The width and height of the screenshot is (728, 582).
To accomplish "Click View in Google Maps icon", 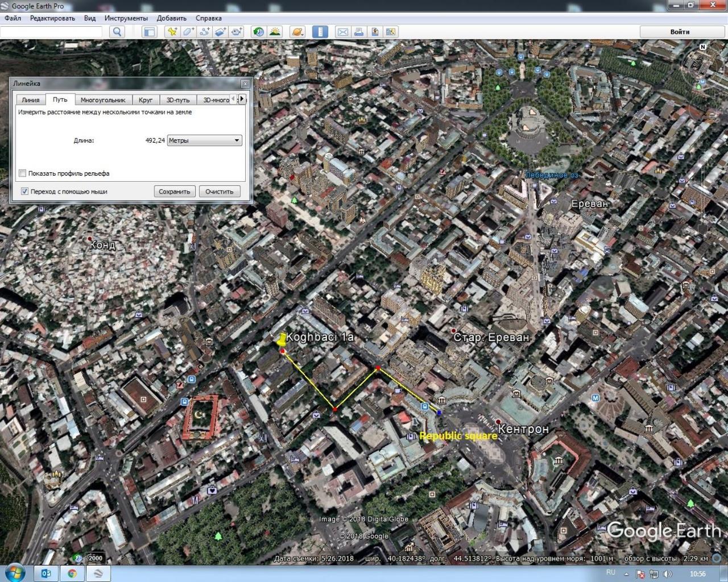I will click(391, 32).
